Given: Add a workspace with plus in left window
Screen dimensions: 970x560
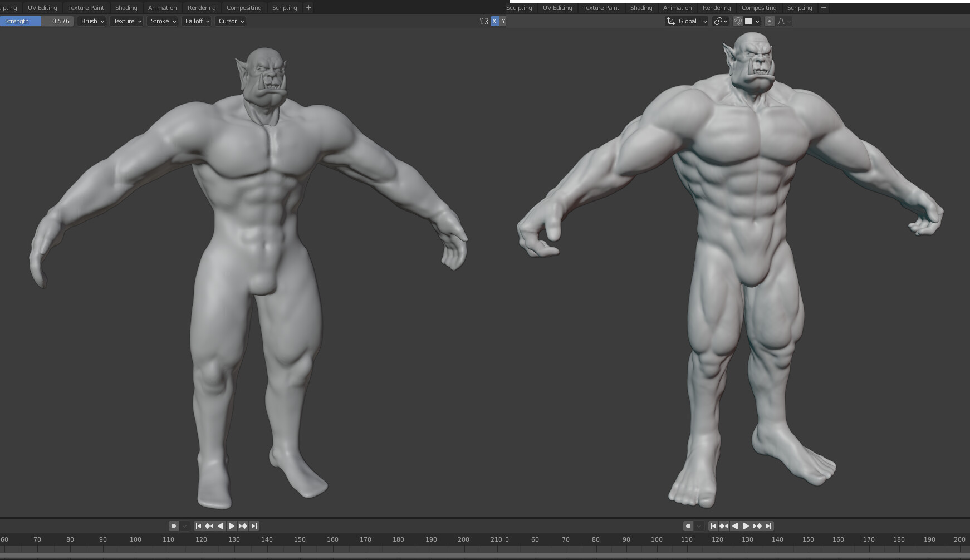Looking at the screenshot, I should click(308, 8).
